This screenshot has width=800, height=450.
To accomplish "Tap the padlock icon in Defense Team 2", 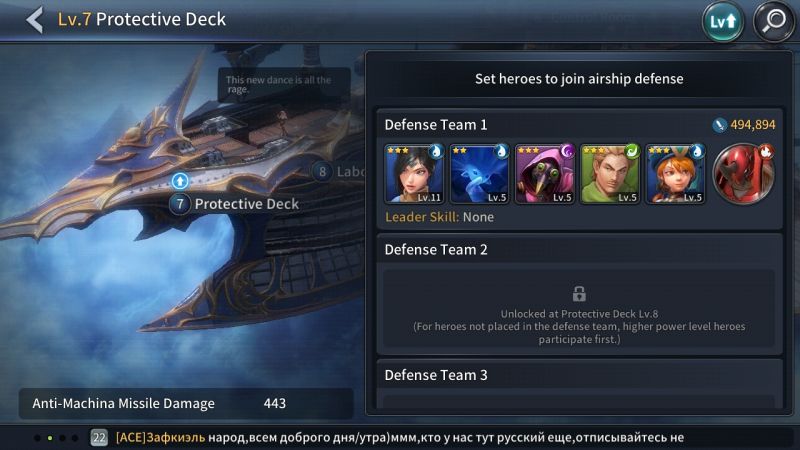I will (x=579, y=293).
